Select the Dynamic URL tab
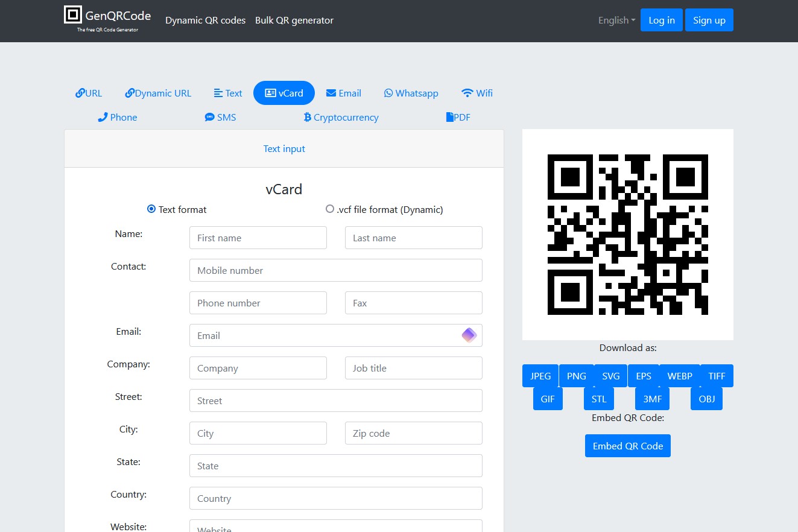Image resolution: width=798 pixels, height=532 pixels. click(x=158, y=93)
